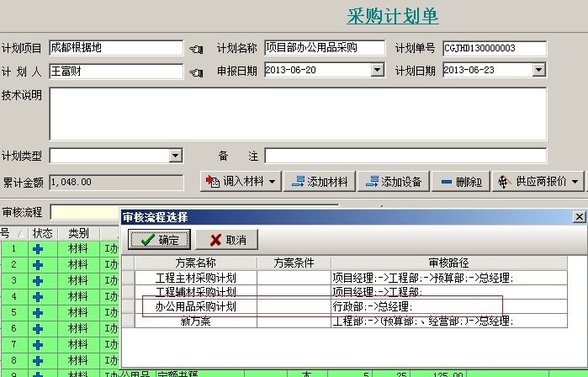Viewport: 588px width, 377px height.
Task: Open the 调入材料 dropdown menu
Action: coord(273,182)
